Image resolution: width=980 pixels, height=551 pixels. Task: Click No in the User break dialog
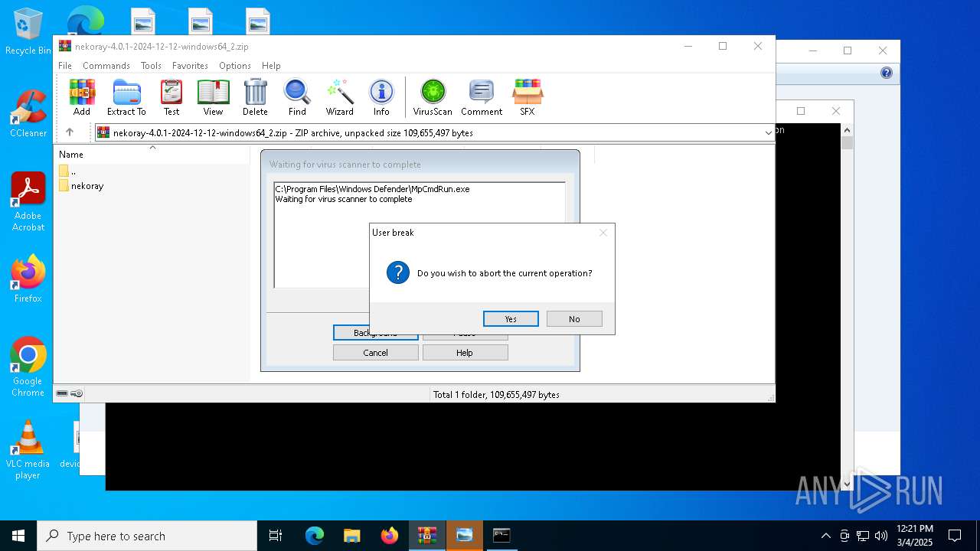click(574, 319)
